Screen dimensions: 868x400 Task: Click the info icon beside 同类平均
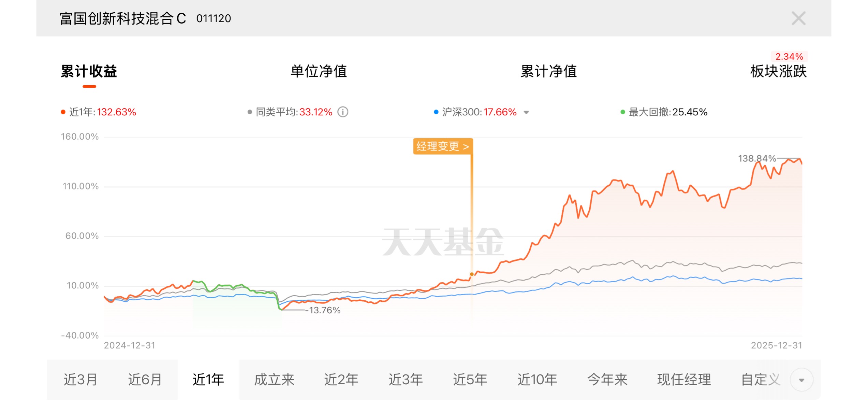click(343, 112)
